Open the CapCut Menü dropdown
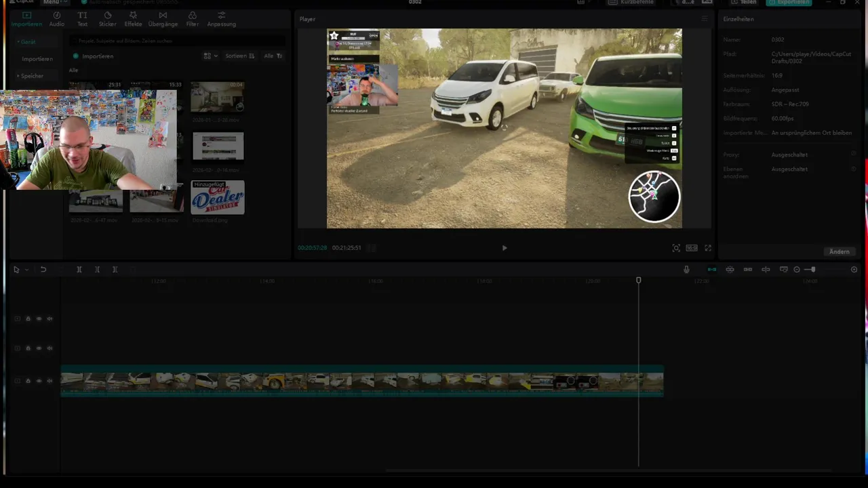This screenshot has width=868, height=488. (x=54, y=2)
